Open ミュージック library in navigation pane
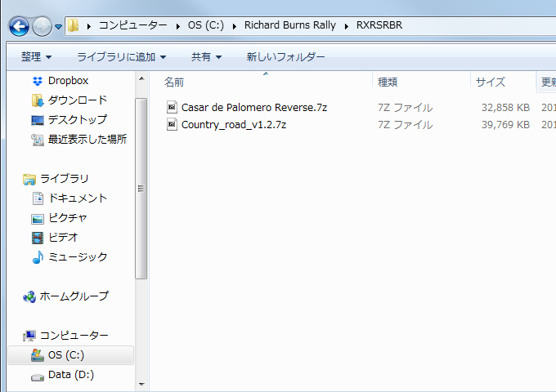The width and height of the screenshot is (556, 392). coord(78,256)
